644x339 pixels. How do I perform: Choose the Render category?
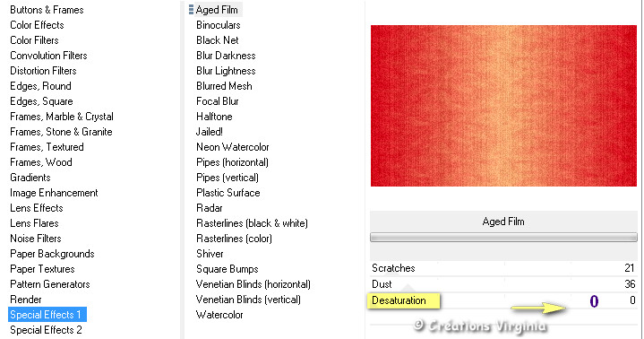click(25, 300)
